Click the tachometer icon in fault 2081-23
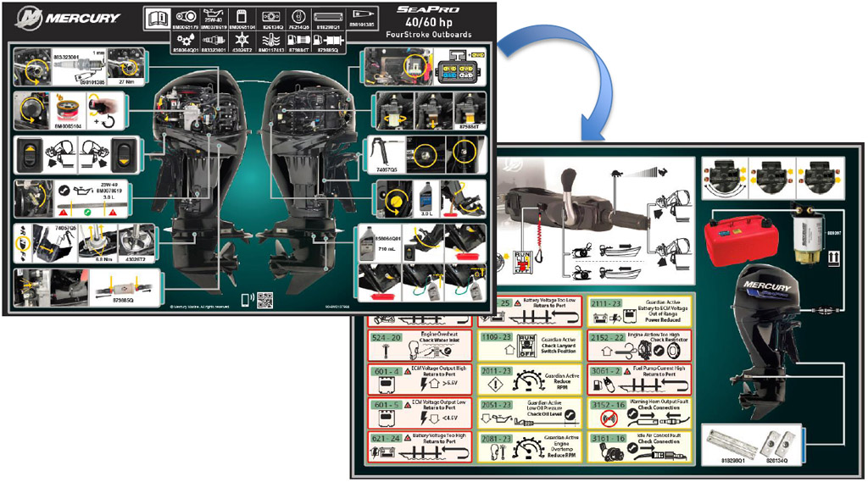The width and height of the screenshot is (868, 482). click(x=529, y=449)
